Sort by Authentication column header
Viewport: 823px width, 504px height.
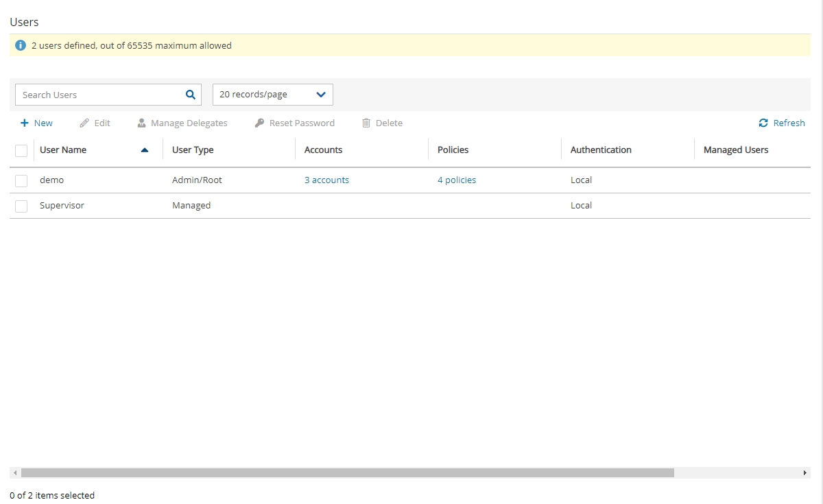pos(601,150)
